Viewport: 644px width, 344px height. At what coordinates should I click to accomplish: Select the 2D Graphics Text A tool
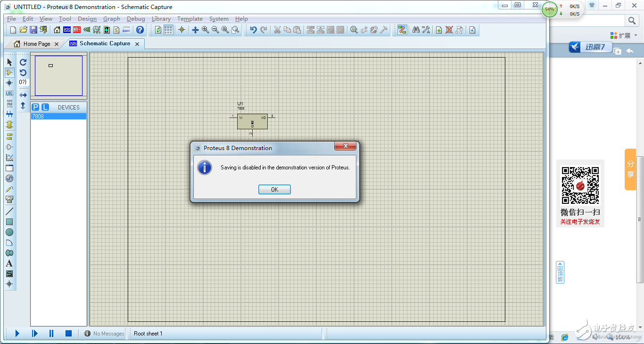[x=9, y=263]
